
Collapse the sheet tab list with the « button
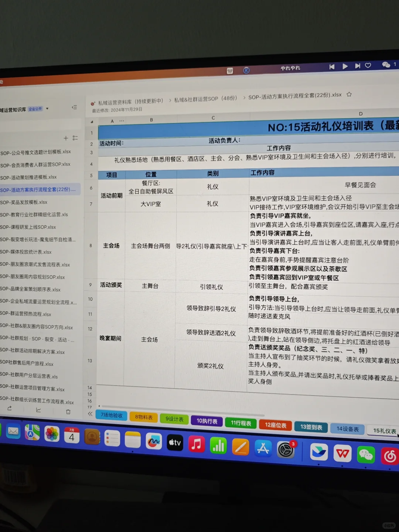(90, 414)
